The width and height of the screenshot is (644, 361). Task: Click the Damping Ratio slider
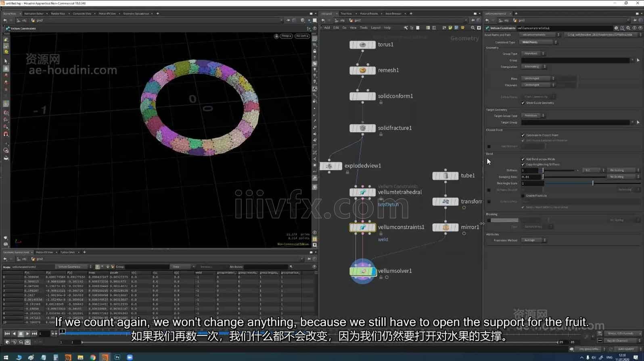coord(574,177)
